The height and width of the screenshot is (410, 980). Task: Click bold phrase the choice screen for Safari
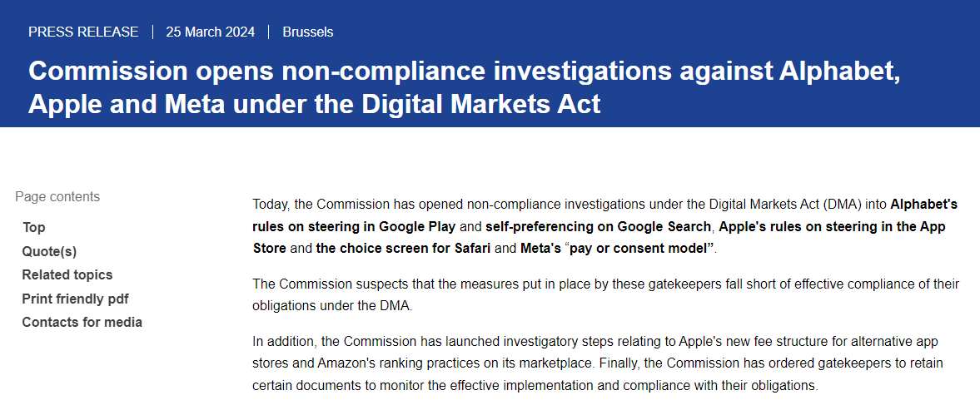click(403, 248)
